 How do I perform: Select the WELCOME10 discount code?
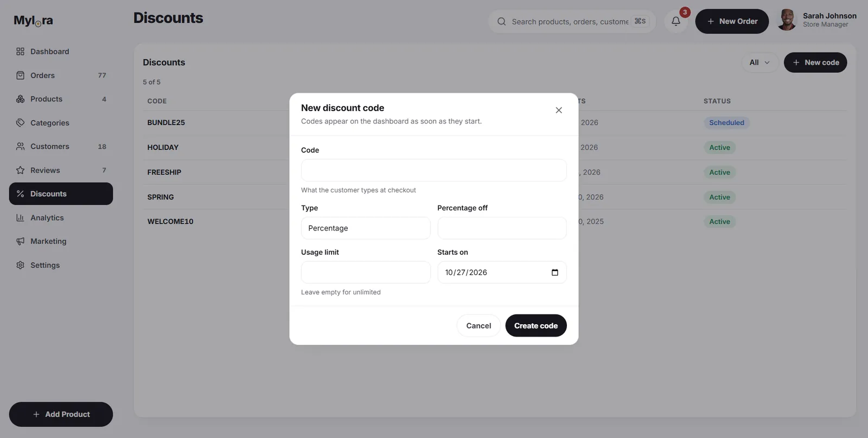pos(170,222)
